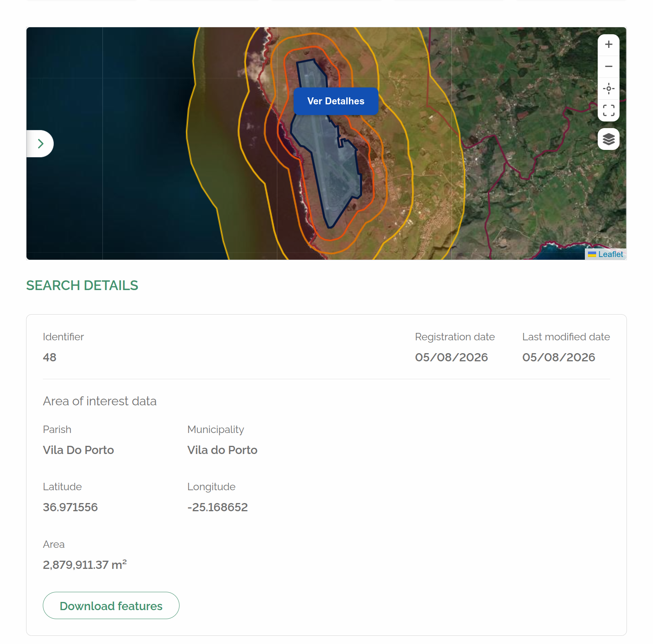653x644 pixels.
Task: Click the Area of interest data heading
Action: pos(100,401)
